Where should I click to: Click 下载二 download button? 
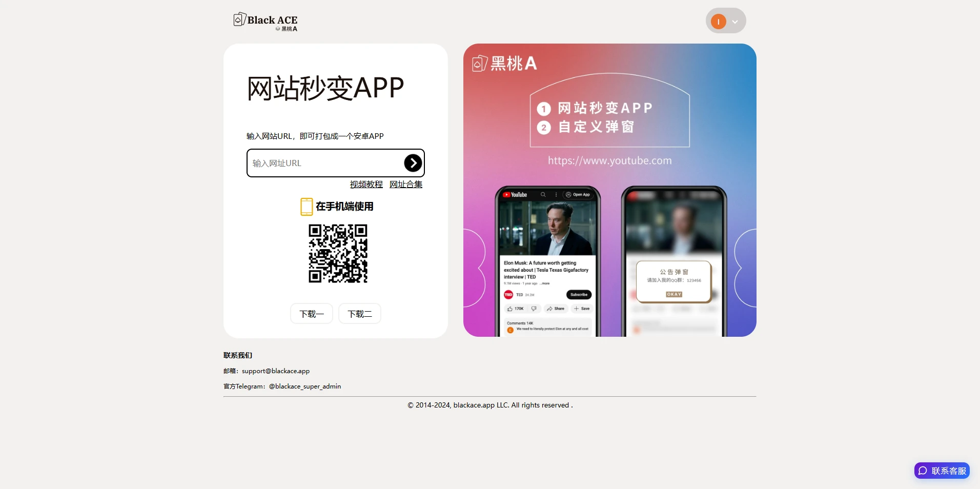[x=359, y=313]
